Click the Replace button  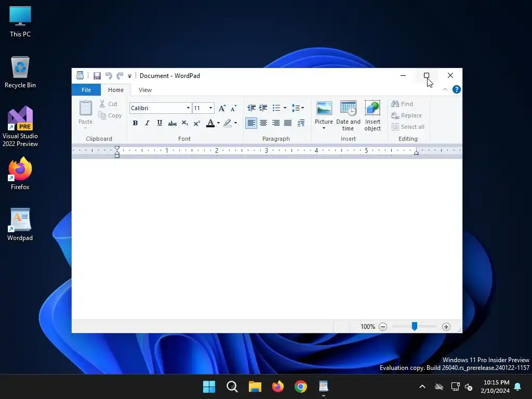pyautogui.click(x=406, y=115)
